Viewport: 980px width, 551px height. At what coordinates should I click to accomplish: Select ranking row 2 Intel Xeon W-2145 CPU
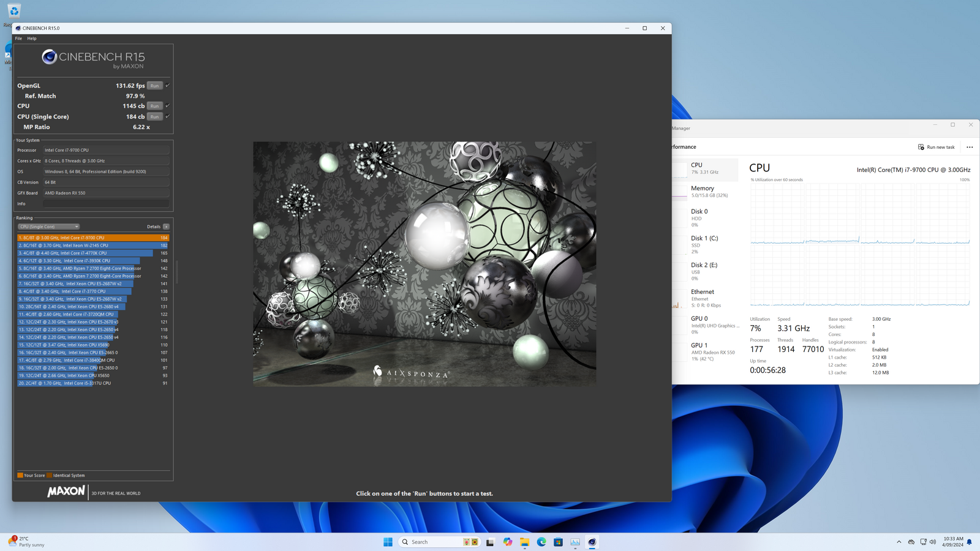pos(93,246)
